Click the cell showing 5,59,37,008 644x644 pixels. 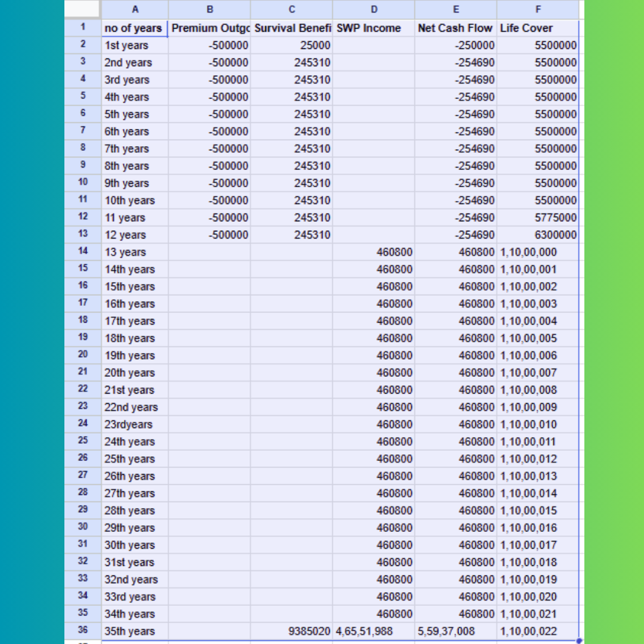pos(456,631)
